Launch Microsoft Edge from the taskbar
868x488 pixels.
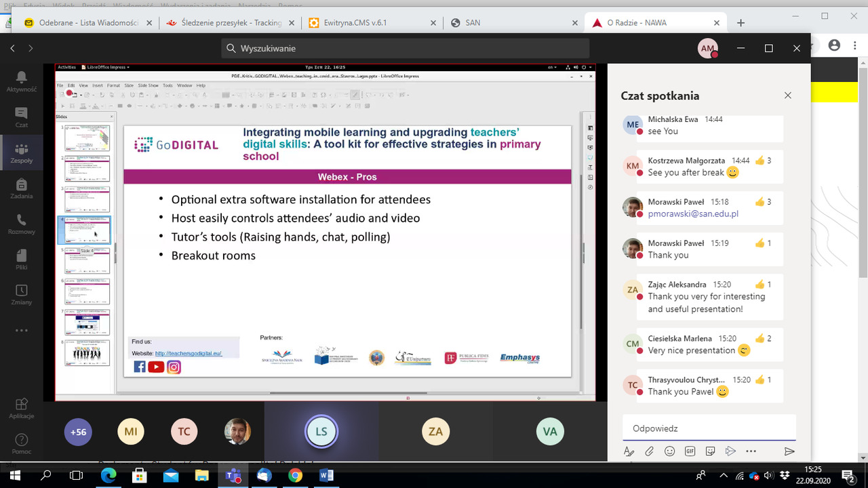[x=108, y=476]
